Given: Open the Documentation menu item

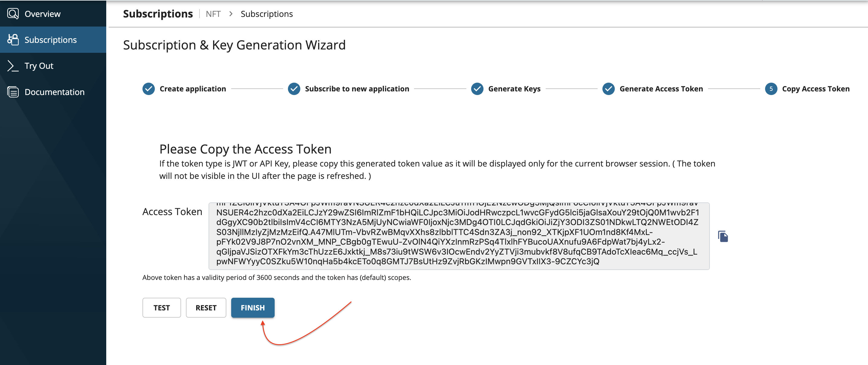Looking at the screenshot, I should pos(54,92).
